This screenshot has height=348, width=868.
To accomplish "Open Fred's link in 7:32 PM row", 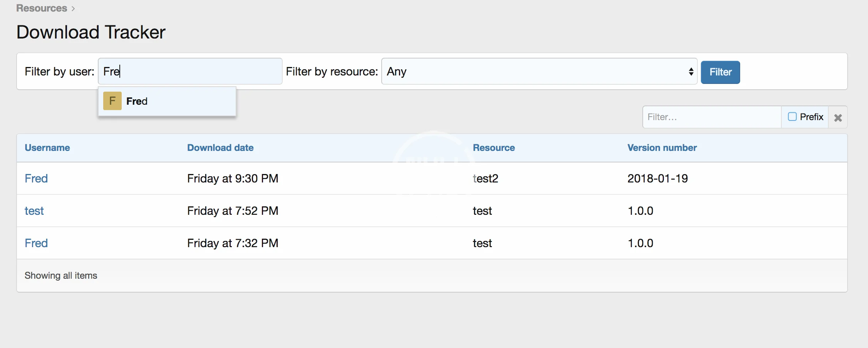I will [x=36, y=243].
